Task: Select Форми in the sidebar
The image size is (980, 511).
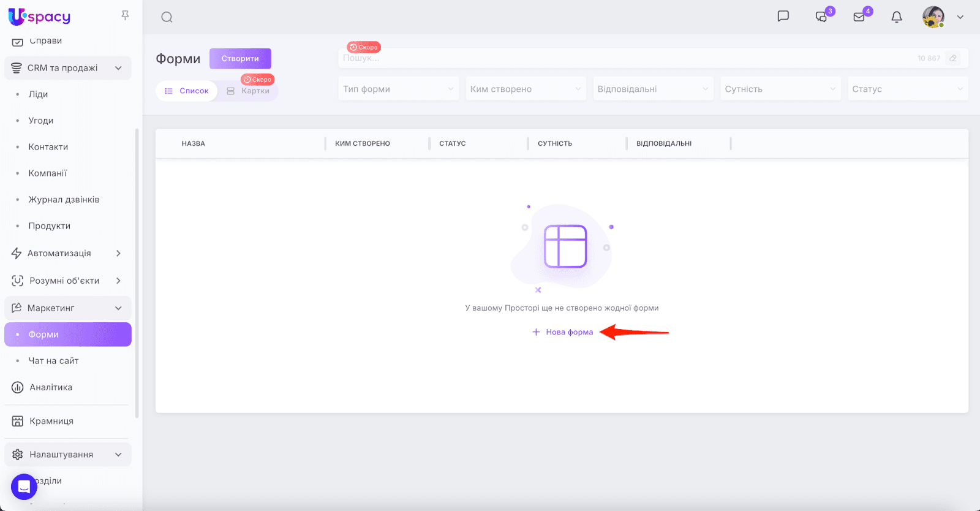Action: coord(68,335)
